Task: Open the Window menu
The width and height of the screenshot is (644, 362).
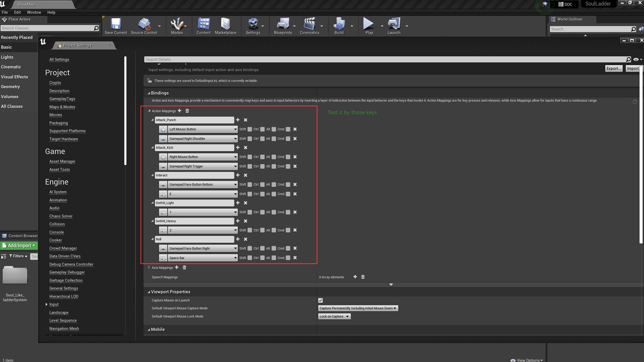Action: [34, 12]
